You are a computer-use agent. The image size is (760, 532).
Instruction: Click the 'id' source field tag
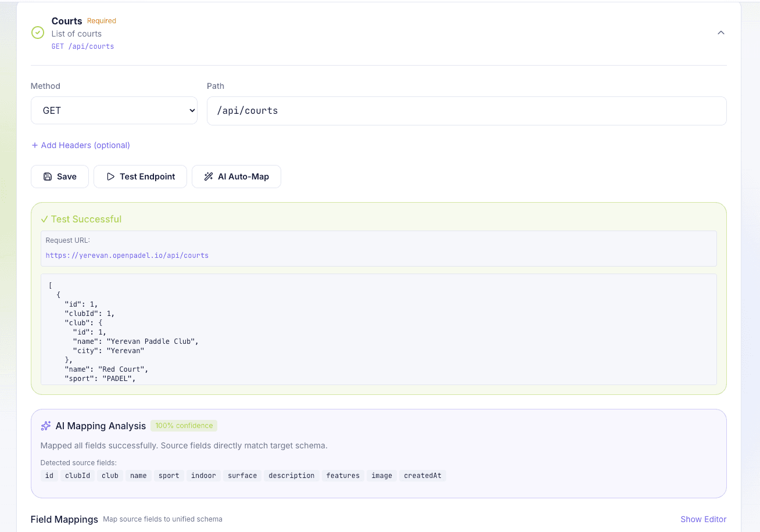(49, 476)
